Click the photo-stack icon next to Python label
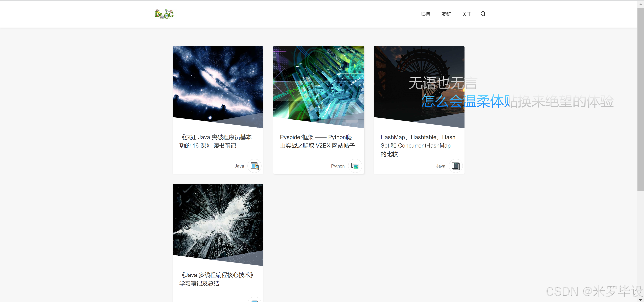Image resolution: width=644 pixels, height=302 pixels. pos(355,166)
